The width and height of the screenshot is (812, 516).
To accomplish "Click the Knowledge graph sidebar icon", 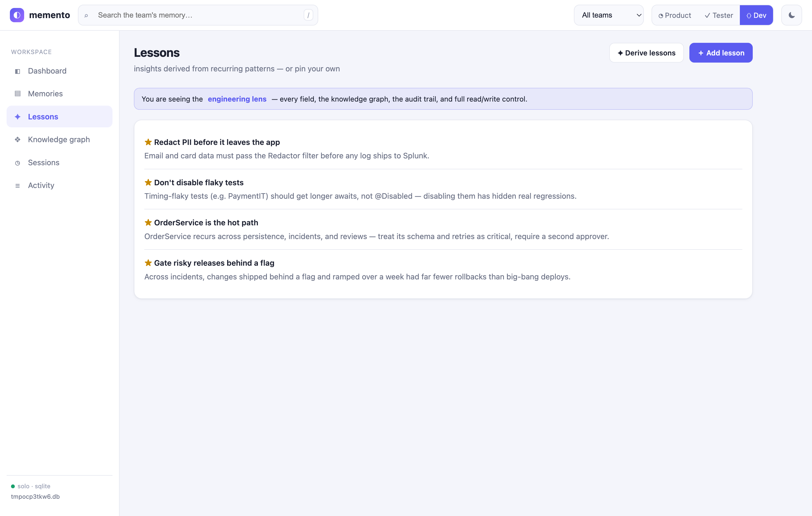I will point(18,140).
